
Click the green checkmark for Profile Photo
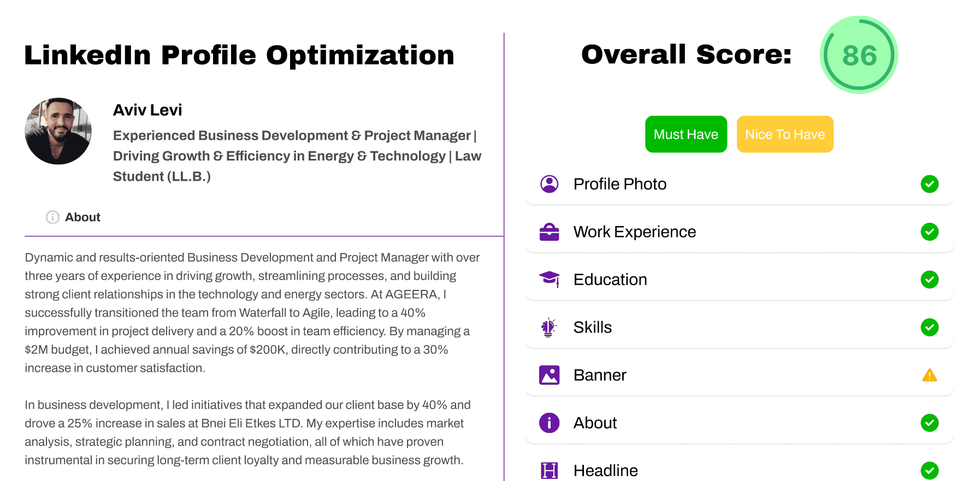coord(929,184)
